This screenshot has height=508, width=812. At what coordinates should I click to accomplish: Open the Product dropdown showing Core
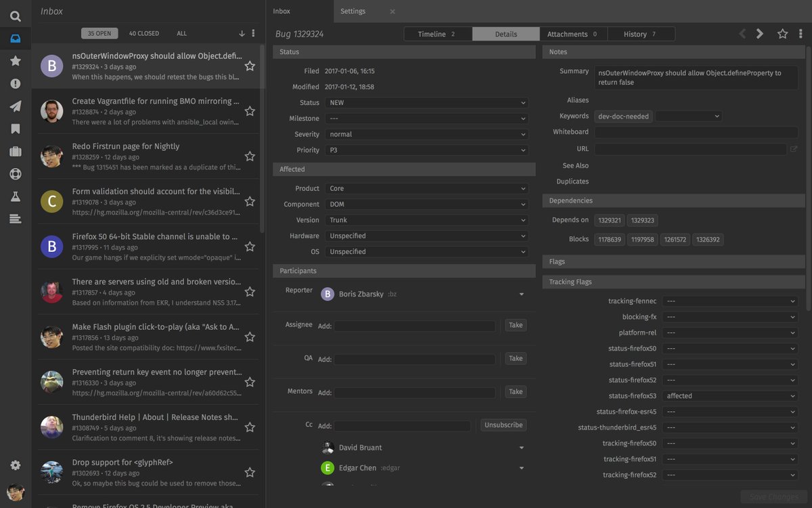[426, 188]
